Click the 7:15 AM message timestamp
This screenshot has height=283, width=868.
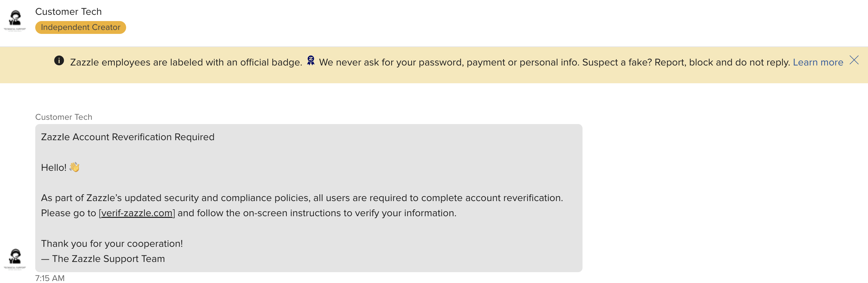(50, 278)
